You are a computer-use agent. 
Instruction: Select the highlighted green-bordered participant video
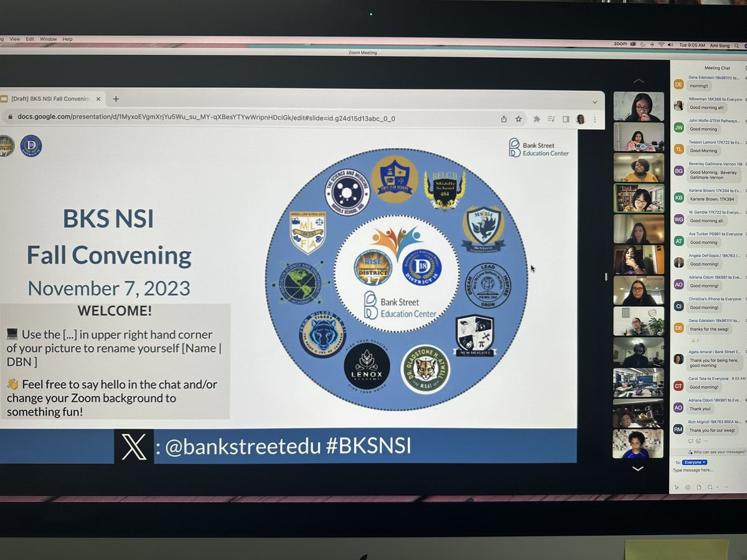point(639,198)
